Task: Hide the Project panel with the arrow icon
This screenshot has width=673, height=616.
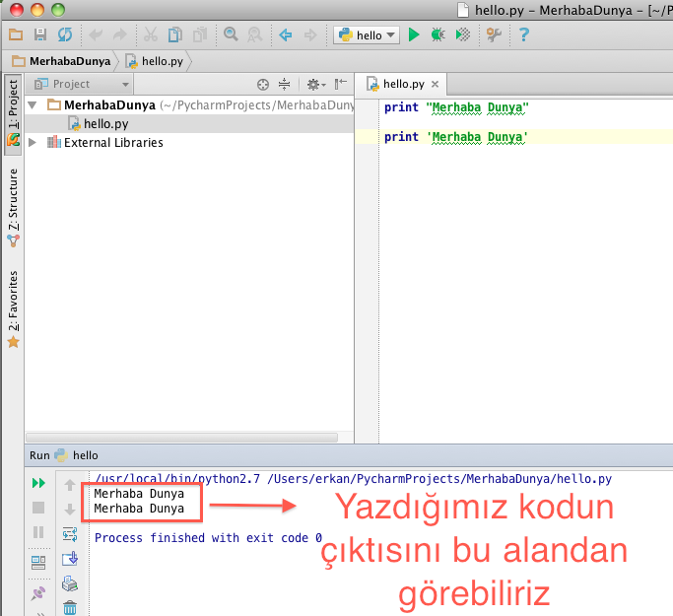Action: pos(341,84)
